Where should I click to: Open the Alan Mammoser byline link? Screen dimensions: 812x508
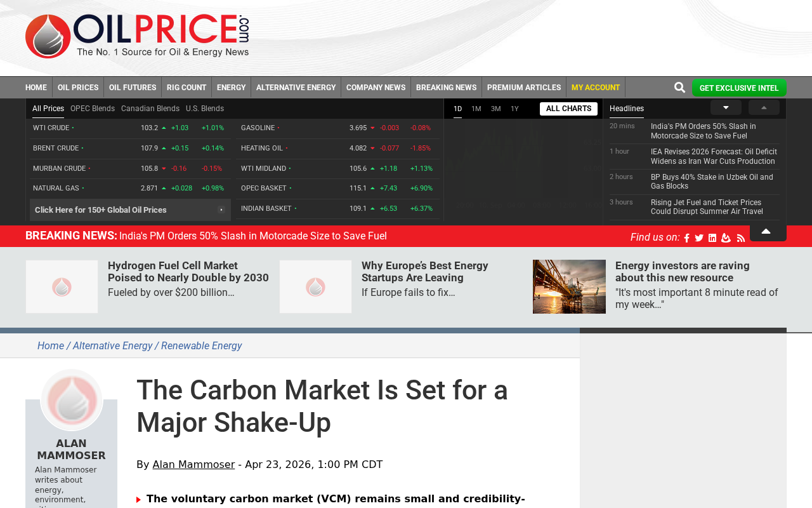[x=193, y=465]
